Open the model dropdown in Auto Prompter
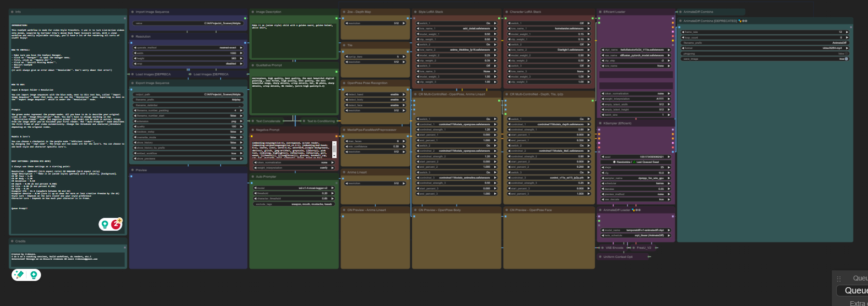The width and height of the screenshot is (868, 306). (294, 188)
